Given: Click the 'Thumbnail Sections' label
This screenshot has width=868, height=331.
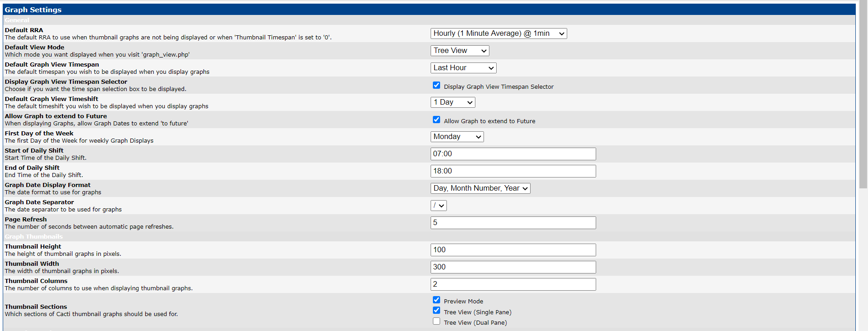Looking at the screenshot, I should pos(36,307).
